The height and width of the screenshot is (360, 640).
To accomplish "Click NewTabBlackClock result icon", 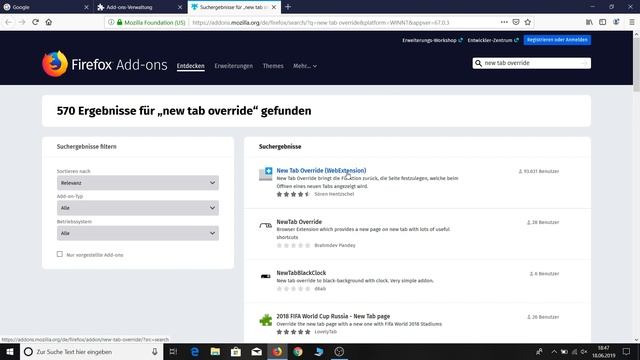I will 266,276.
